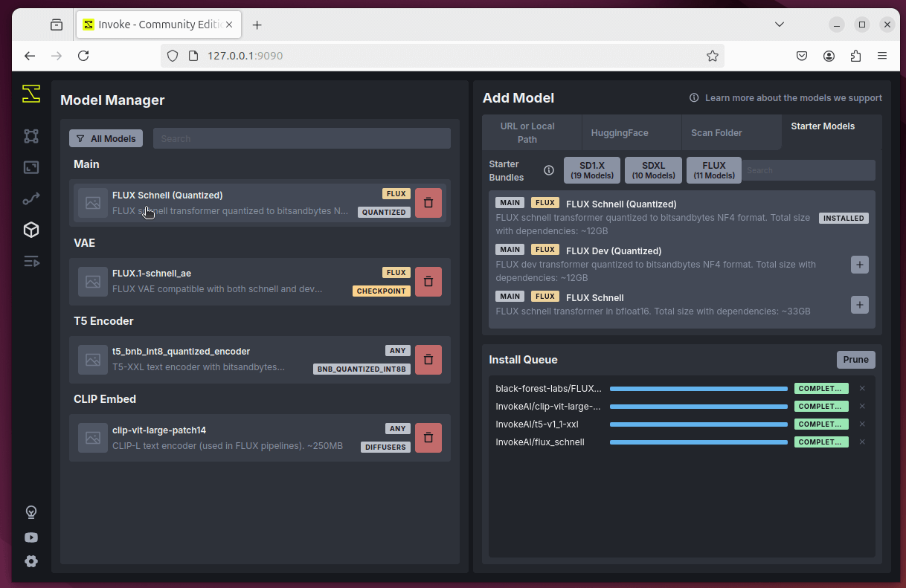Close the Invoke browser tab

[x=229, y=25]
